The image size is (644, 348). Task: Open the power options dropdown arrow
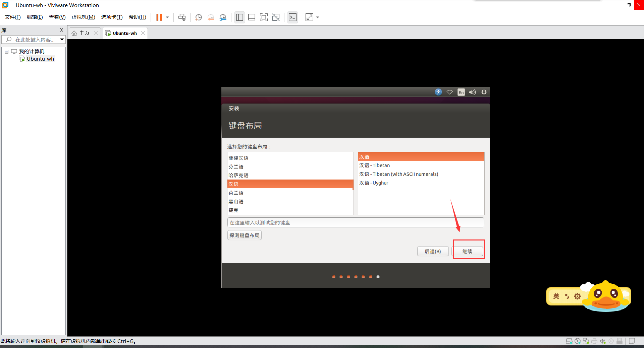[x=167, y=17]
